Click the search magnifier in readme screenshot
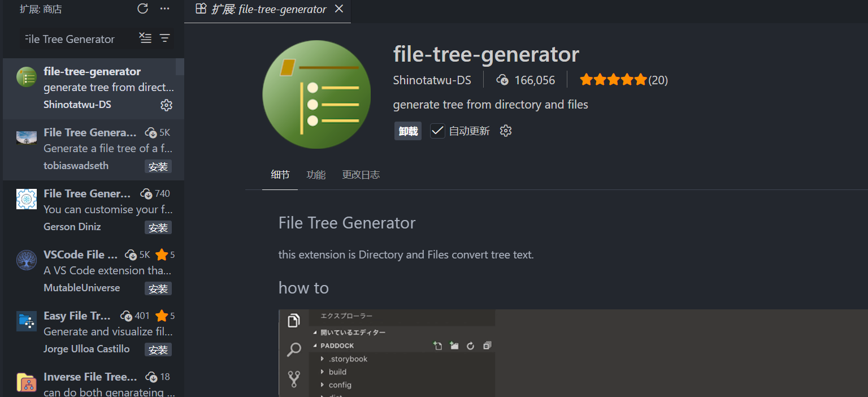The height and width of the screenshot is (397, 868). (294, 349)
